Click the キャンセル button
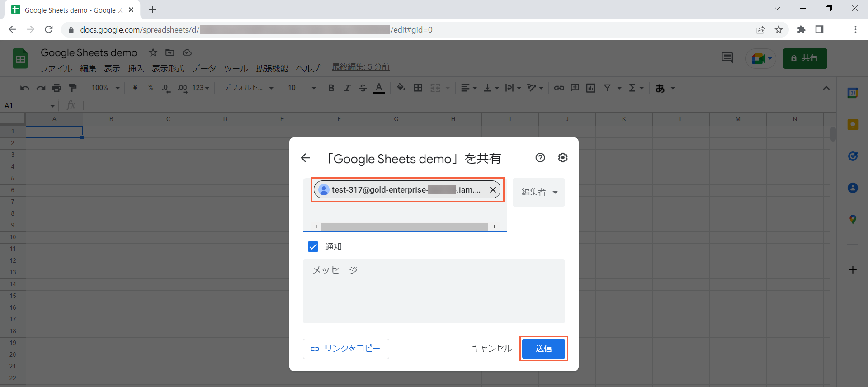 point(492,349)
